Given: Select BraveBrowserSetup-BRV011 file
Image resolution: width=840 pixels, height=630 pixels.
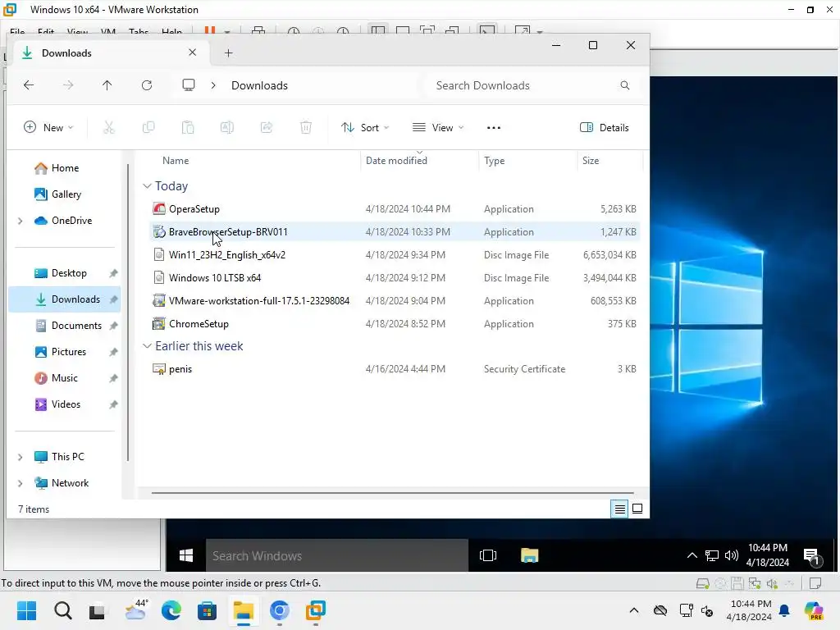Looking at the screenshot, I should pyautogui.click(x=395, y=232).
